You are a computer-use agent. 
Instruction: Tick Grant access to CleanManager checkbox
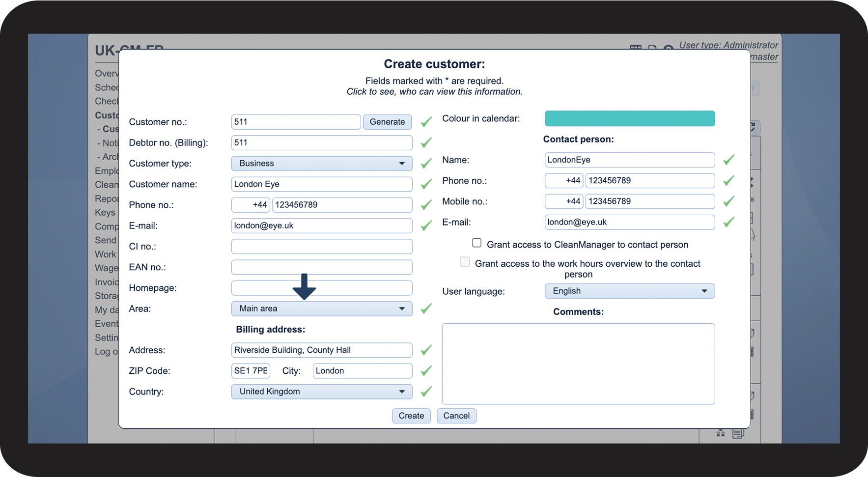476,243
